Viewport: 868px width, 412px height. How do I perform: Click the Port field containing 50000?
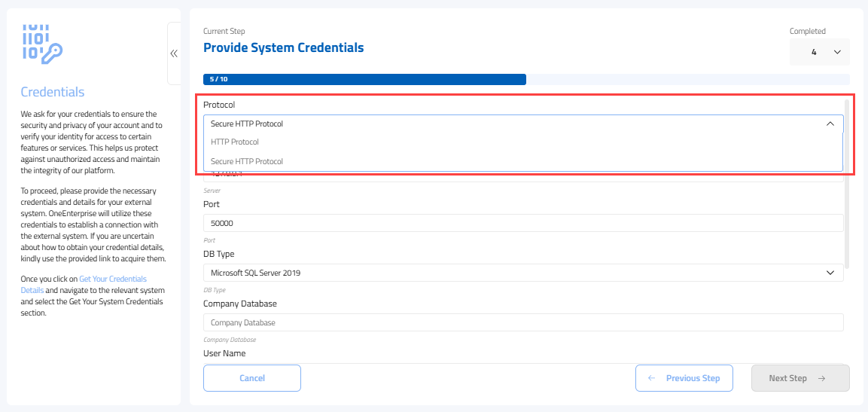click(522, 223)
